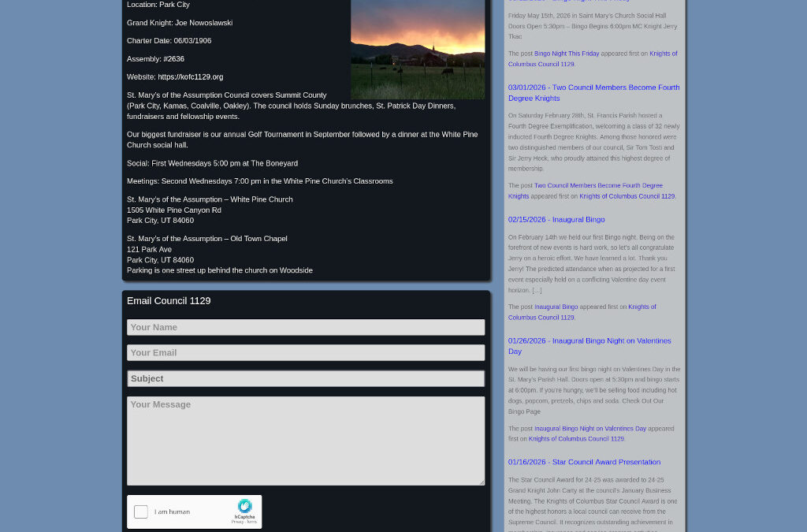Viewport: 807px width, 532px height.
Task: Open the '02/15/2026 - Inaugural Bingo' headline
Action: (x=556, y=219)
